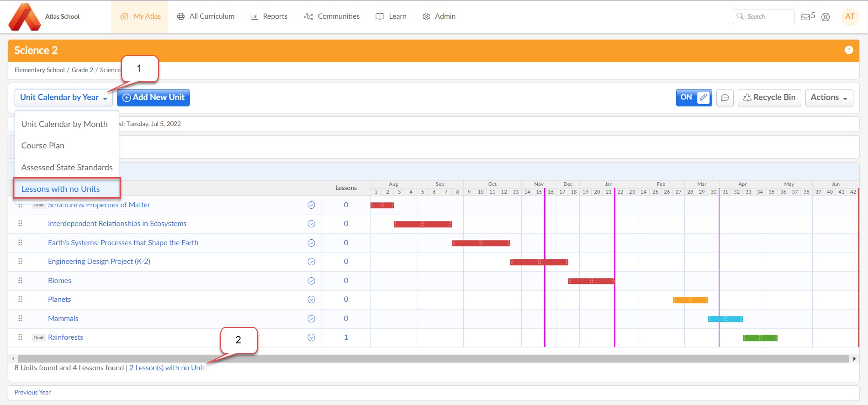Expand options for Interdependent Relationships in Ecosystems
The width and height of the screenshot is (868, 405).
pyautogui.click(x=311, y=224)
